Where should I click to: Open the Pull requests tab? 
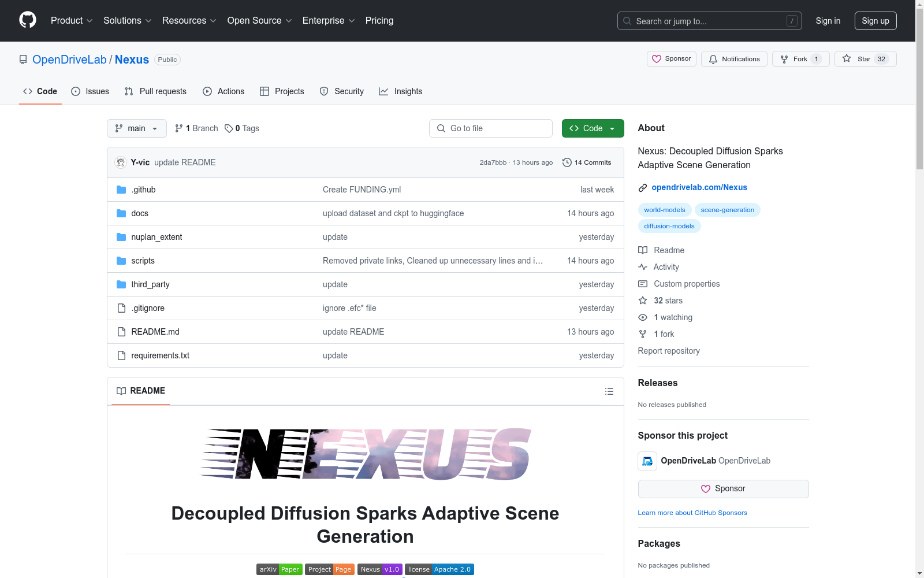pos(155,91)
